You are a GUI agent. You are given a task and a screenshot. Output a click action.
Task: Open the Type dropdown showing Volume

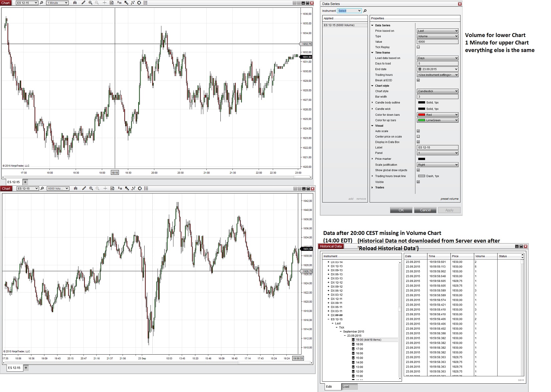point(437,36)
